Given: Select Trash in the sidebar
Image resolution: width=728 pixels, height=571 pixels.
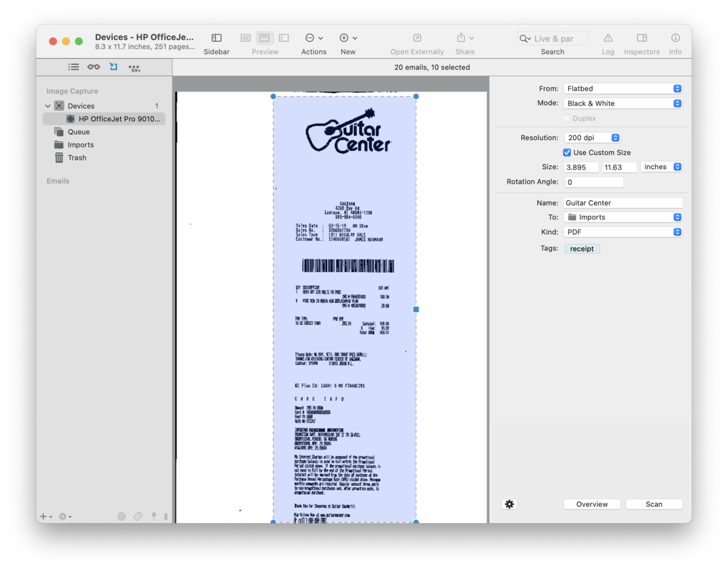Looking at the screenshot, I should pos(104,158).
